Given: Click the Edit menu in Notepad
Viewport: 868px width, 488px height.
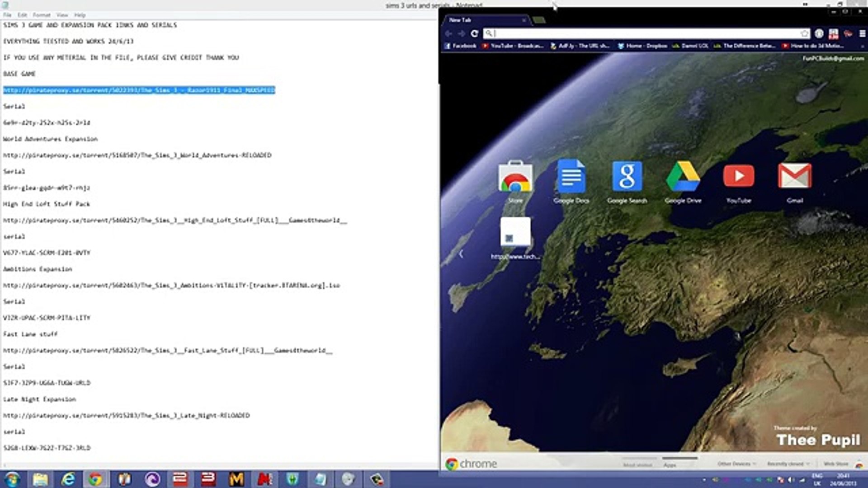Looking at the screenshot, I should tap(23, 14).
